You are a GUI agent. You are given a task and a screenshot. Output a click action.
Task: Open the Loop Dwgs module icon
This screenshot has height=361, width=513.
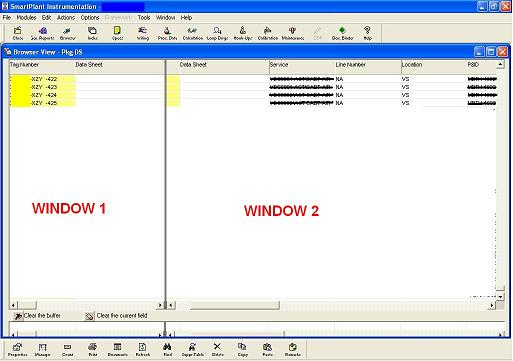217,33
